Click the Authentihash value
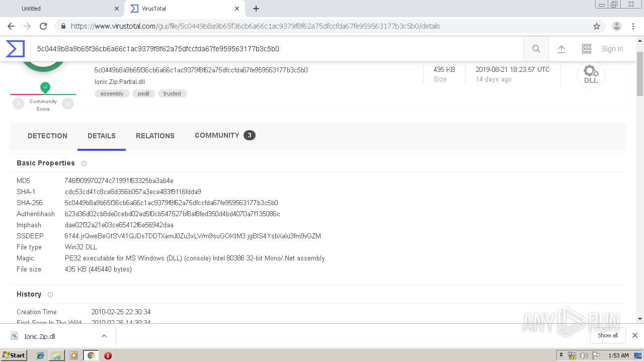 (x=172, y=214)
